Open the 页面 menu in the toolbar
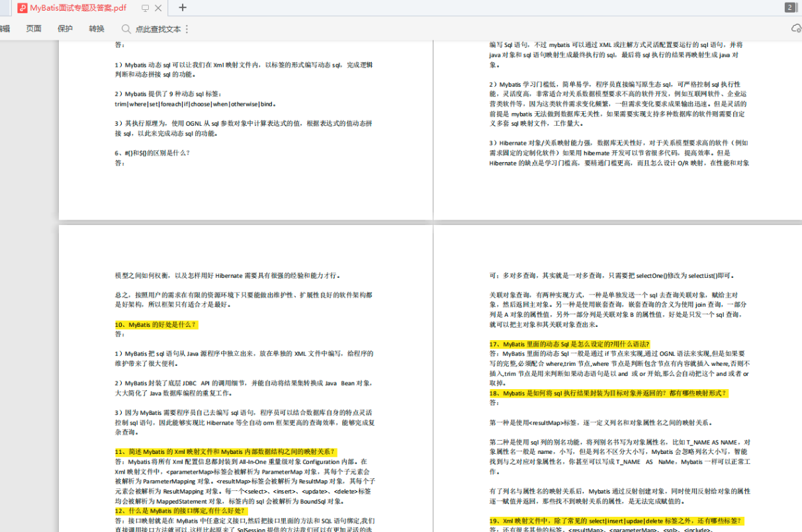The image size is (802, 532). pos(33,28)
